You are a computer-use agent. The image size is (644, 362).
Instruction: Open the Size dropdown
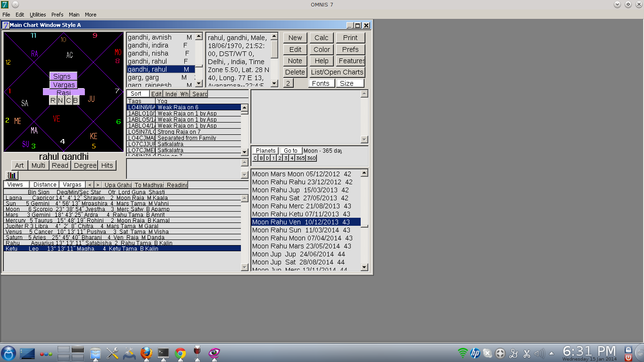350,83
